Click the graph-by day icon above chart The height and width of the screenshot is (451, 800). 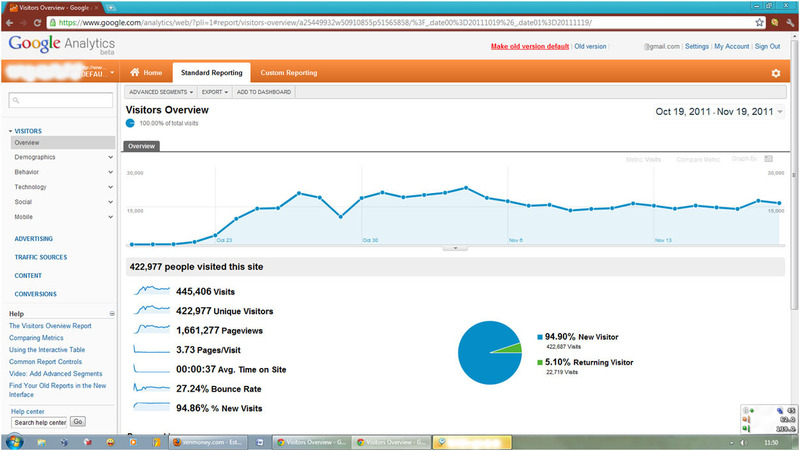(768, 159)
